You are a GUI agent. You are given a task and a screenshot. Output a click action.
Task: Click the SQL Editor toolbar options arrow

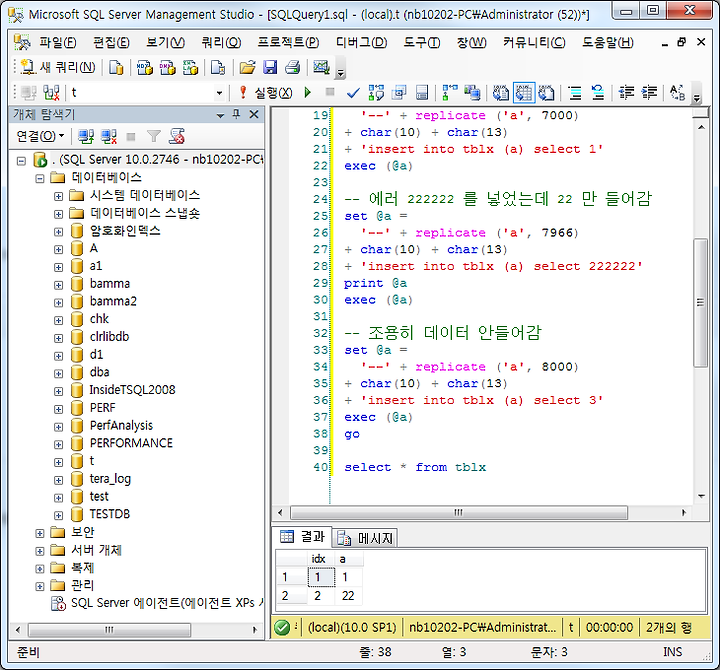(x=697, y=93)
